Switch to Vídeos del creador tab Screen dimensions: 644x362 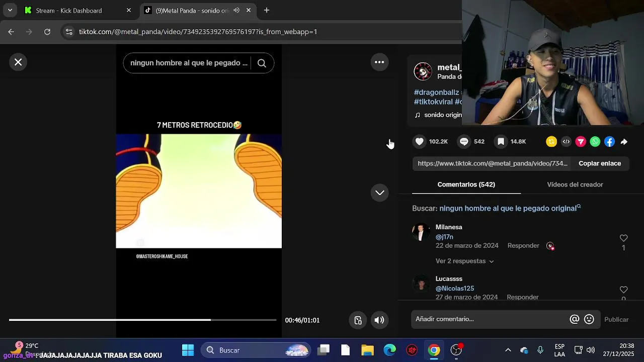(x=575, y=185)
